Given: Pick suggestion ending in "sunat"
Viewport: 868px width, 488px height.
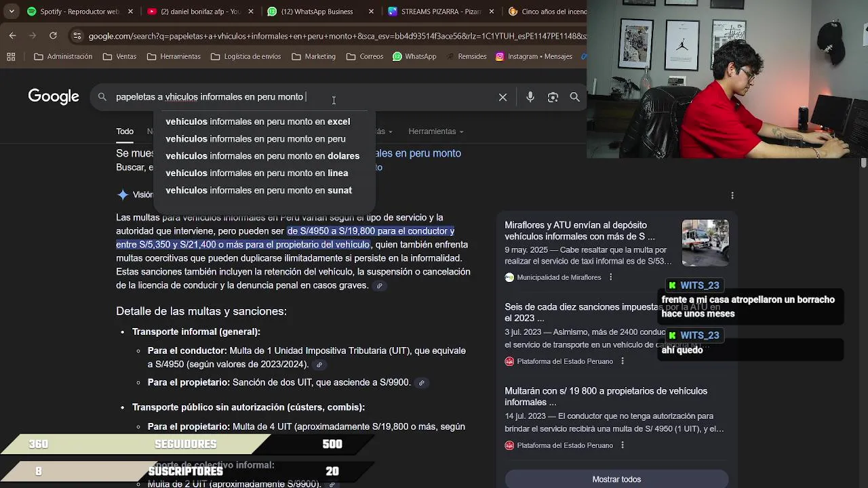Looking at the screenshot, I should click(x=260, y=190).
